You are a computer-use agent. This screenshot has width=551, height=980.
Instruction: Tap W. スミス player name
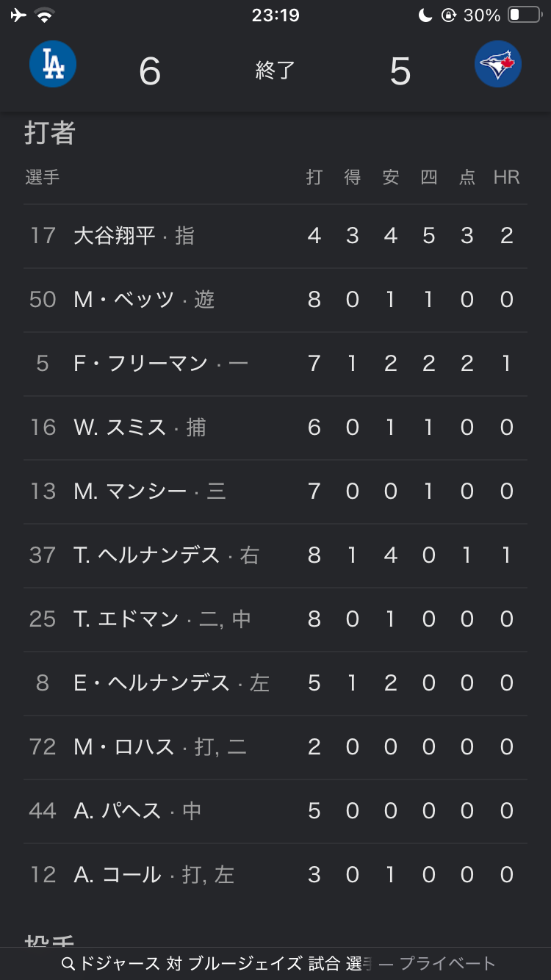[120, 428]
